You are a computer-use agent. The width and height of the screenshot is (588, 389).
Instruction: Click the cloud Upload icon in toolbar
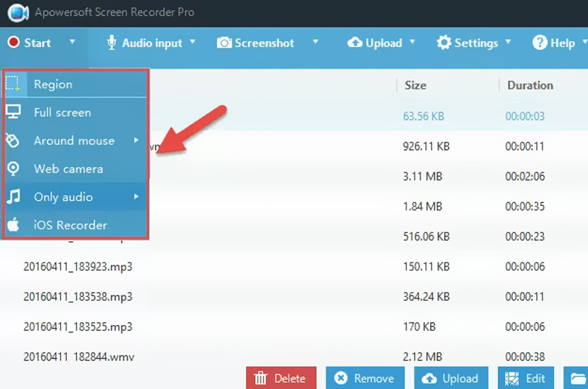(354, 43)
